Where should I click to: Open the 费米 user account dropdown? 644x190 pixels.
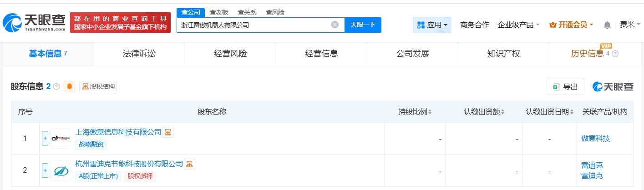coord(630,25)
